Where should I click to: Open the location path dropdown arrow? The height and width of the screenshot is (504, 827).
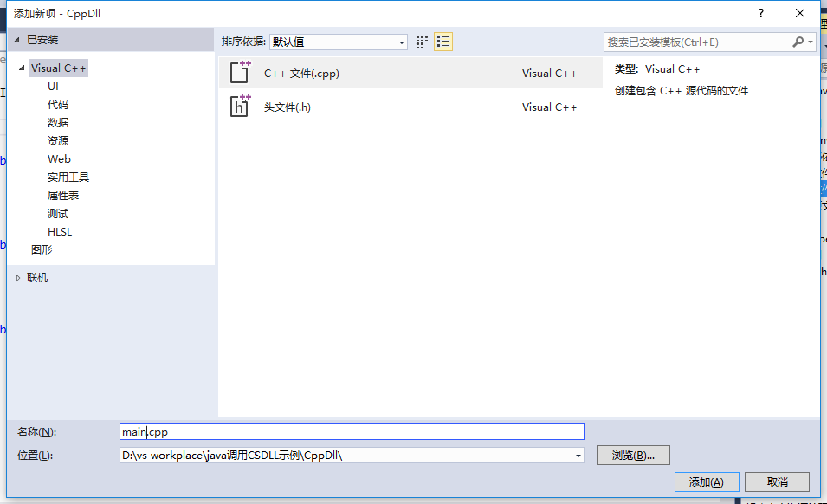[x=578, y=456]
